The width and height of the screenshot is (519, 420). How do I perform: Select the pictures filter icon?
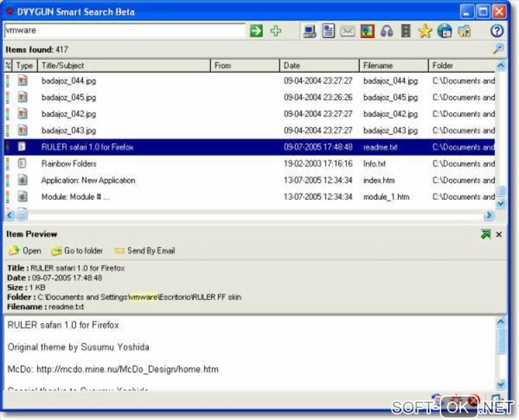367,31
